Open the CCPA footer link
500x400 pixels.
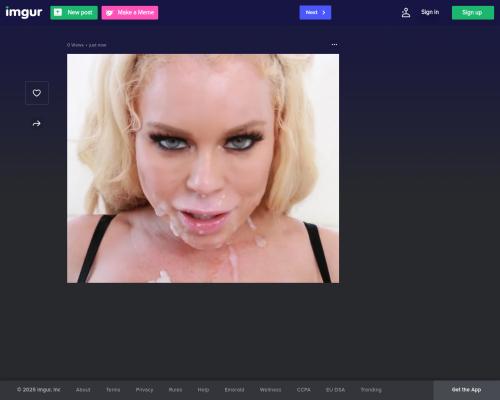304,390
